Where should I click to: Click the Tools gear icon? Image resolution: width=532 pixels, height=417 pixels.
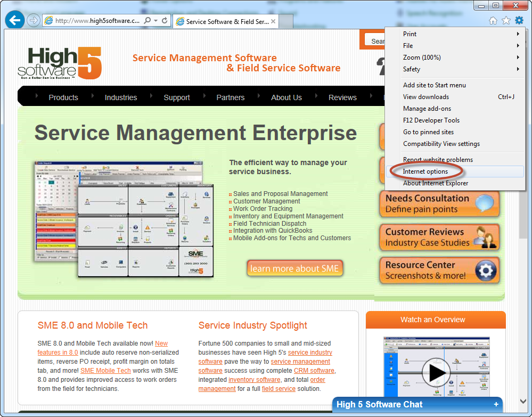[x=519, y=20]
